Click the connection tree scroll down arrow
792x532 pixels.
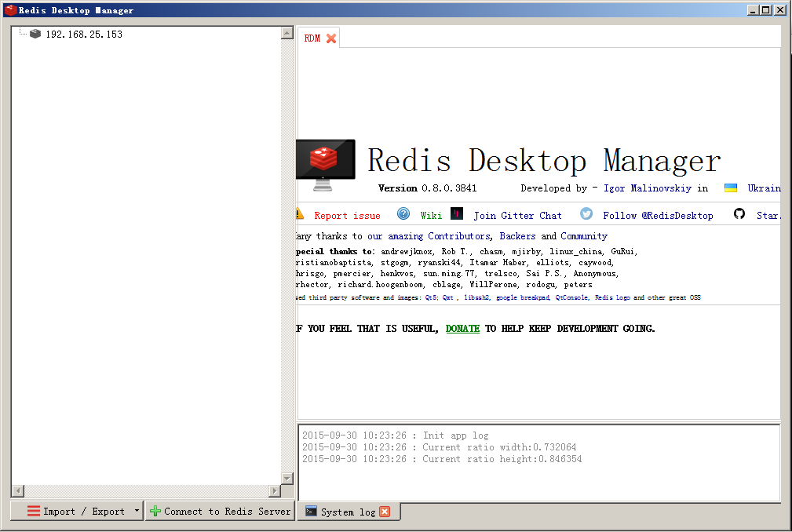click(x=287, y=478)
